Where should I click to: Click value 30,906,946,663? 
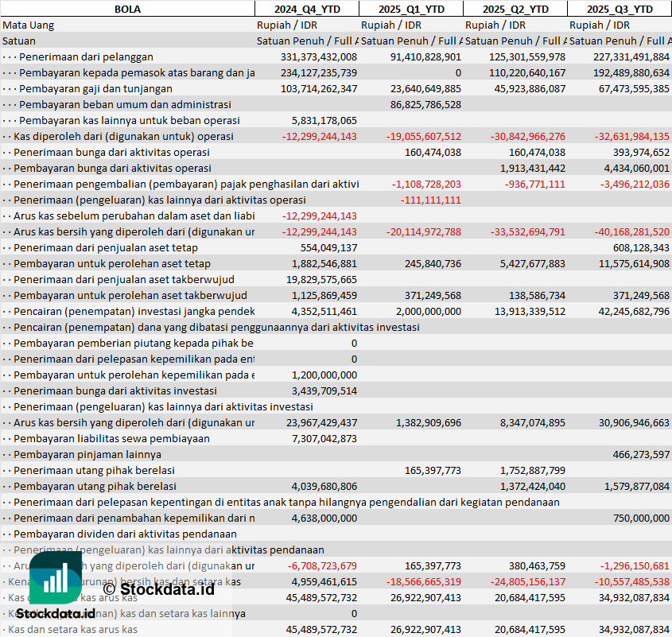[634, 422]
